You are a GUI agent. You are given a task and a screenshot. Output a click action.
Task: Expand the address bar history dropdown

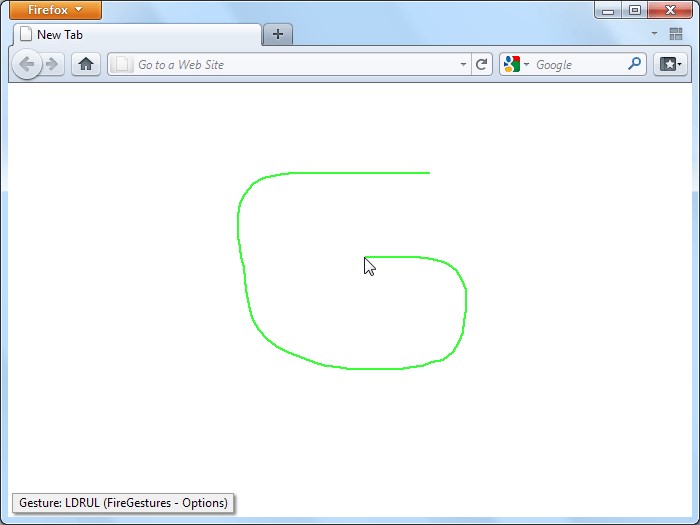[463, 64]
